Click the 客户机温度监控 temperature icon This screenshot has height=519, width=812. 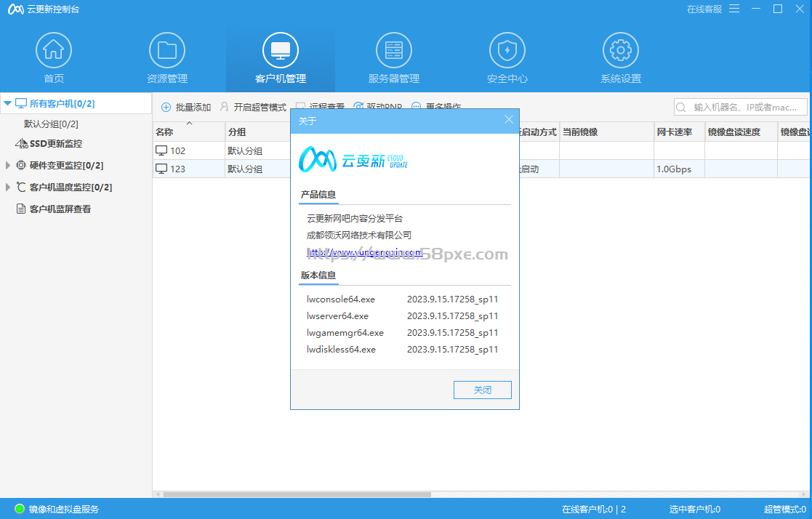[x=21, y=187]
